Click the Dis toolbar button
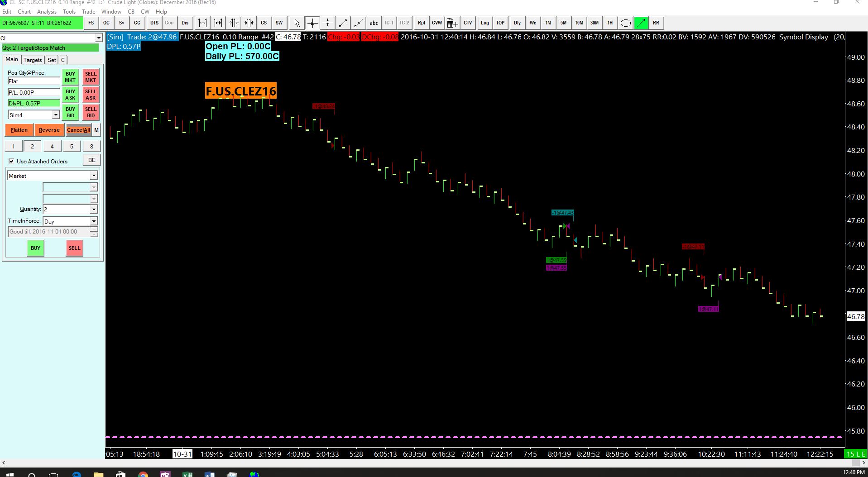868x477 pixels. point(185,23)
